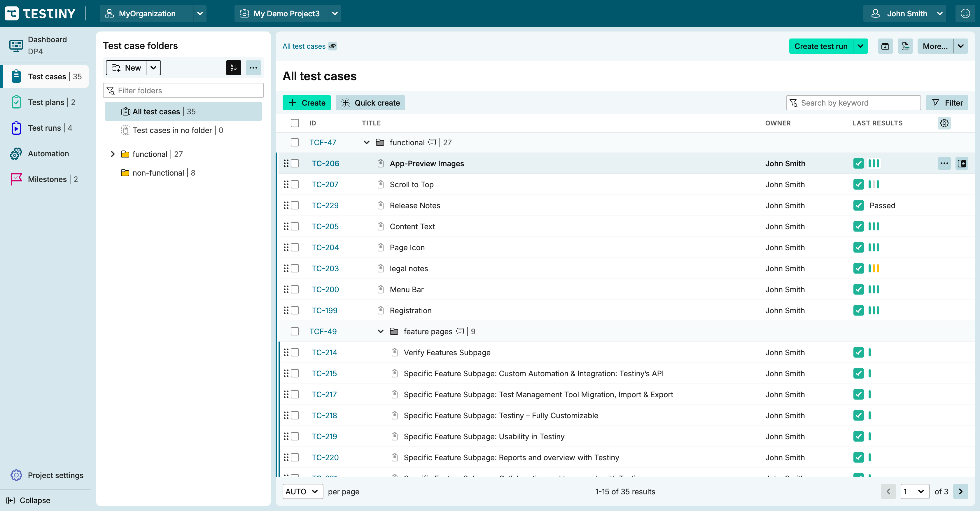
Task: Select the functional folder row checkbox
Action: tap(295, 142)
